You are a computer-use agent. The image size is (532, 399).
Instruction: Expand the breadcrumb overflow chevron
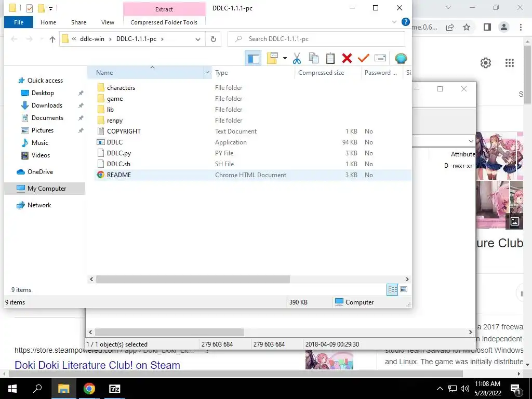(x=74, y=39)
